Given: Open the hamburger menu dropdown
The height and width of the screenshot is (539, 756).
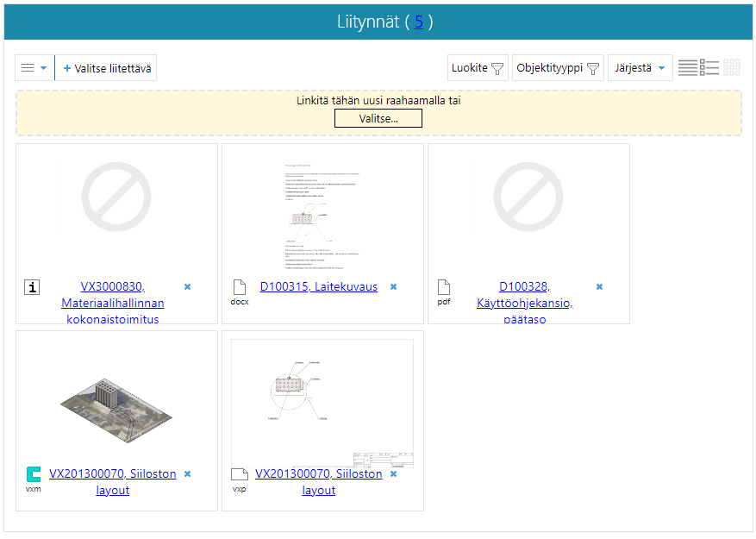Looking at the screenshot, I should pyautogui.click(x=34, y=67).
